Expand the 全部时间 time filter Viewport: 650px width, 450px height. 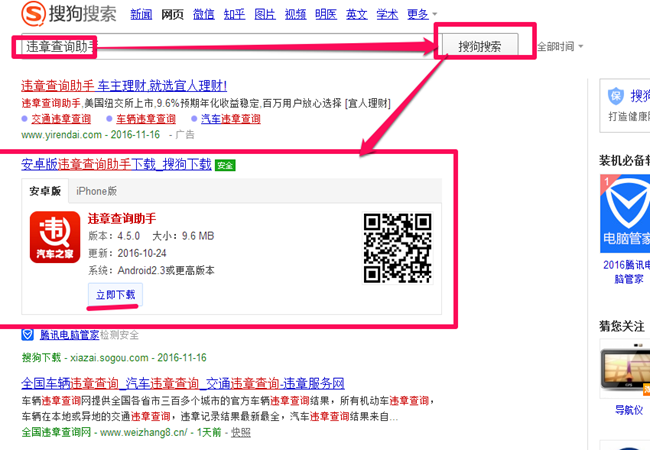tap(560, 46)
